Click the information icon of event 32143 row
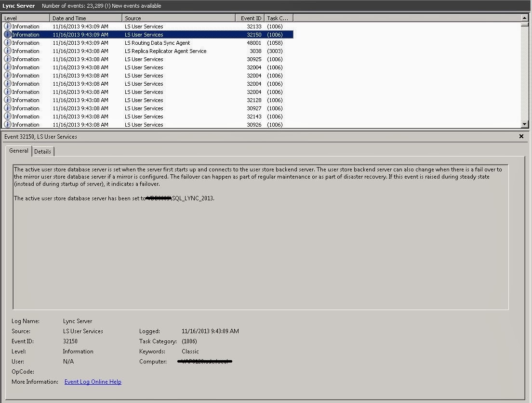This screenshot has width=532, height=403. pos(7,116)
